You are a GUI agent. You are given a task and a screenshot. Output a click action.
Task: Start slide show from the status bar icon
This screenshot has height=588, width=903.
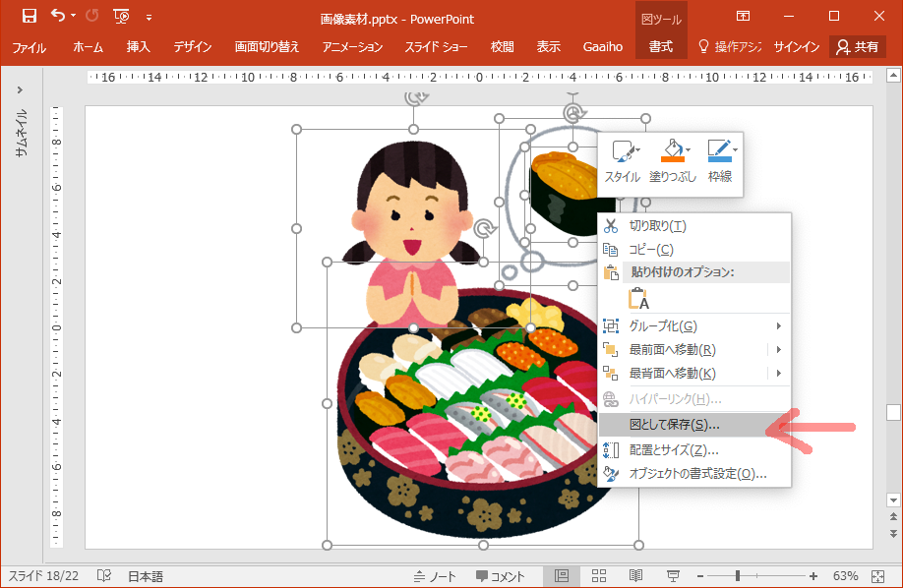(x=675, y=576)
